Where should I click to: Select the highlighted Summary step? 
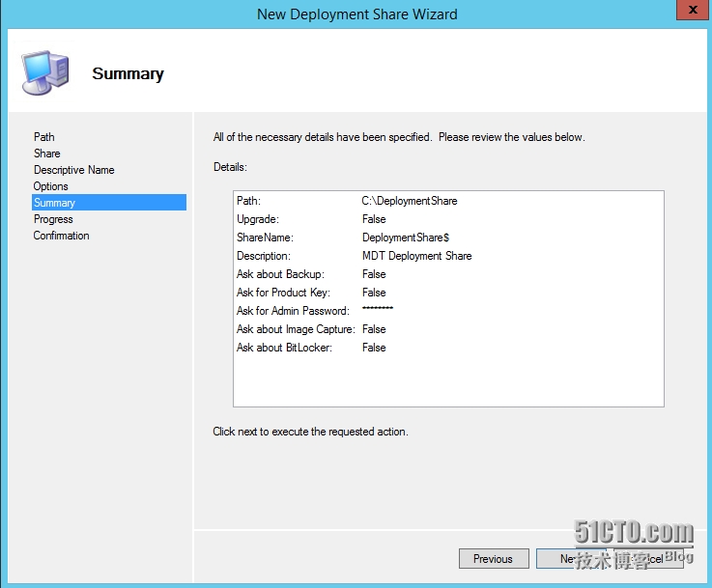pos(109,203)
